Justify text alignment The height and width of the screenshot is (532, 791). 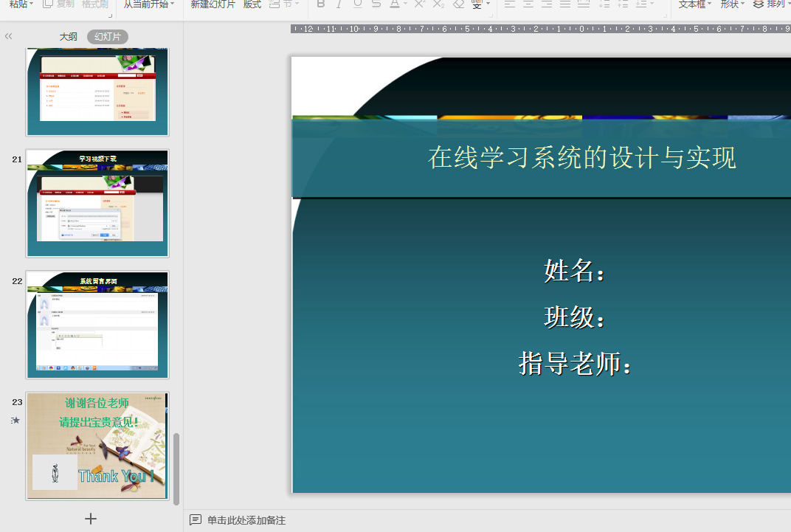click(x=565, y=4)
